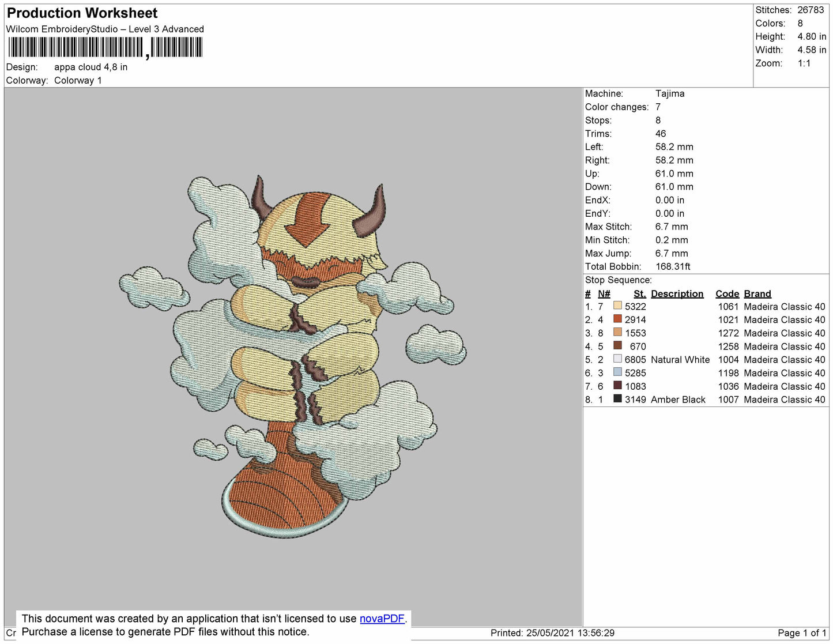Click the 'Page 1 of 1' footer text
Viewport: 833px width, 644px height.
tap(802, 632)
